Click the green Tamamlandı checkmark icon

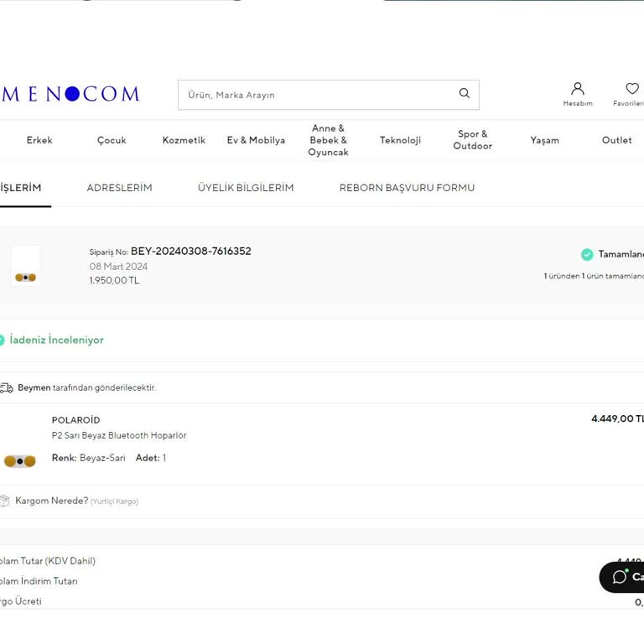click(x=587, y=254)
